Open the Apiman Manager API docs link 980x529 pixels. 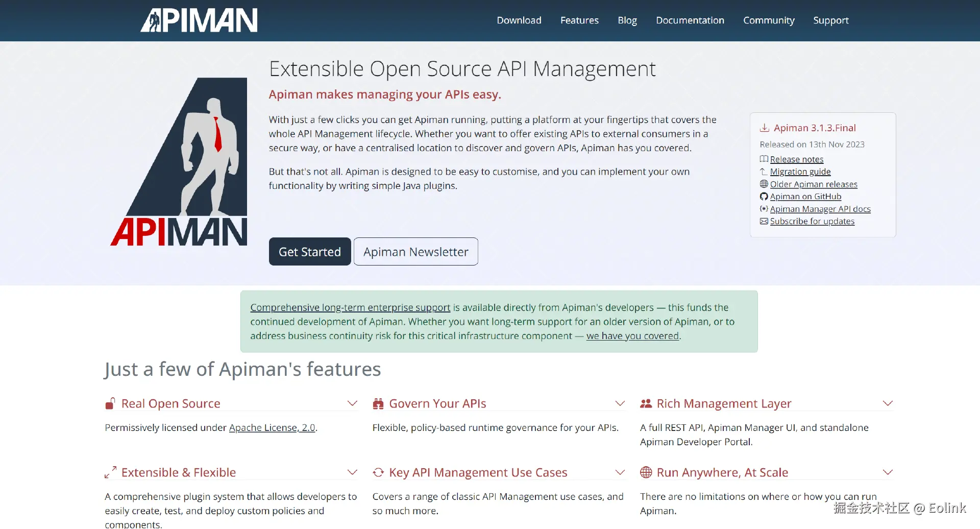[820, 209]
